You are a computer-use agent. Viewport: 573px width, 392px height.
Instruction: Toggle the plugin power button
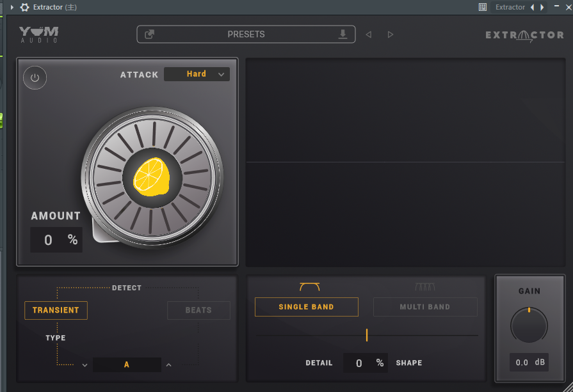click(35, 77)
